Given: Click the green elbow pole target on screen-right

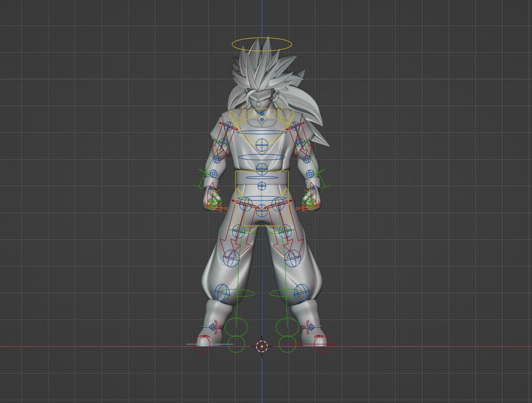Looking at the screenshot, I should click(322, 179).
